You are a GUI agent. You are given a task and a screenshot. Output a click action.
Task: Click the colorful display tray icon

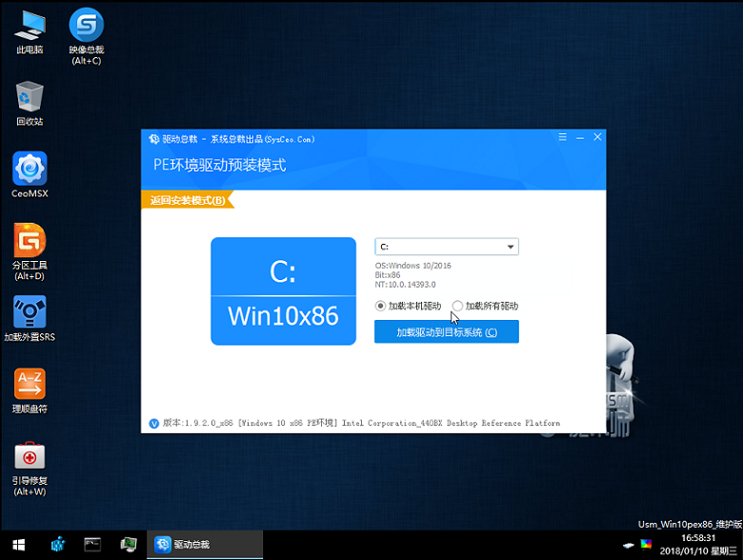[x=646, y=545]
